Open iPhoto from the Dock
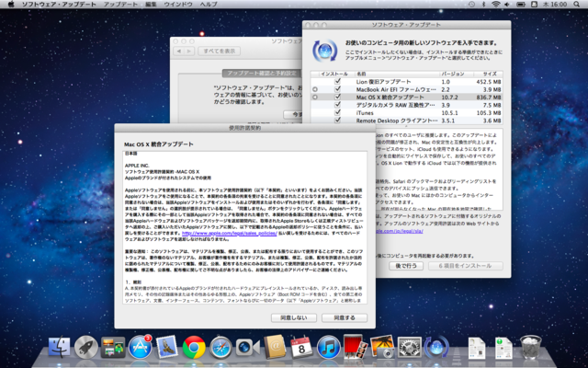Viewport: 588px width, 368px height. click(x=382, y=347)
